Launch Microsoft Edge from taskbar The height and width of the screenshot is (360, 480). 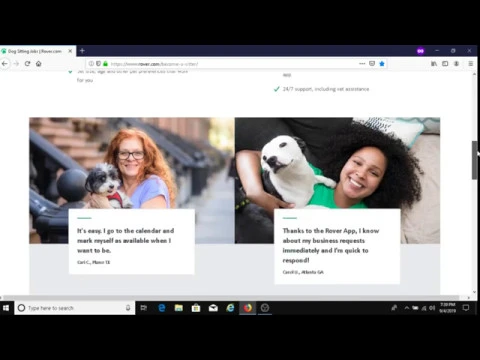point(162,308)
